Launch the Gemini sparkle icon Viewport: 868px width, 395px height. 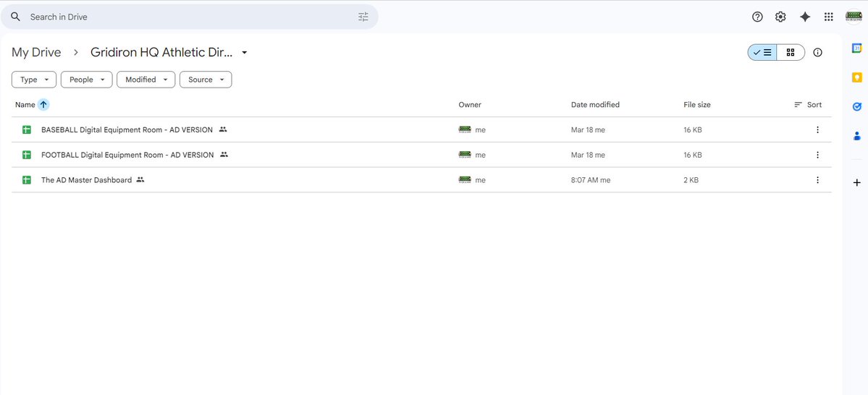point(805,17)
